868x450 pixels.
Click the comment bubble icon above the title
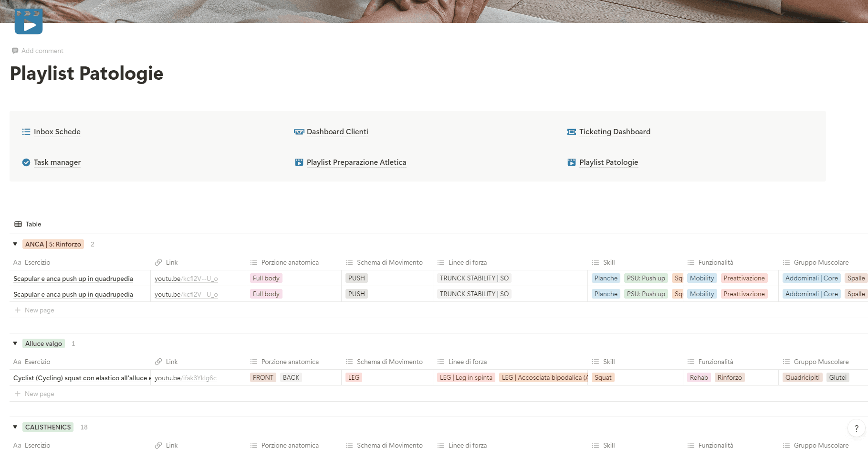15,50
